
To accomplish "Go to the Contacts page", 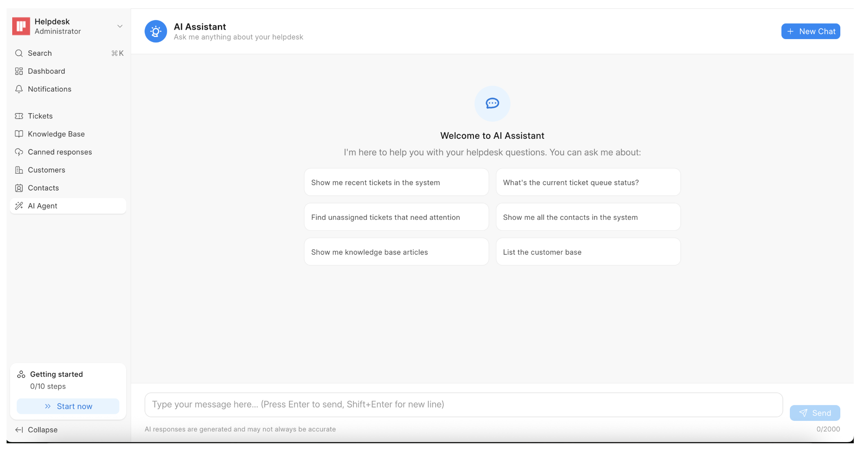I will 43,188.
